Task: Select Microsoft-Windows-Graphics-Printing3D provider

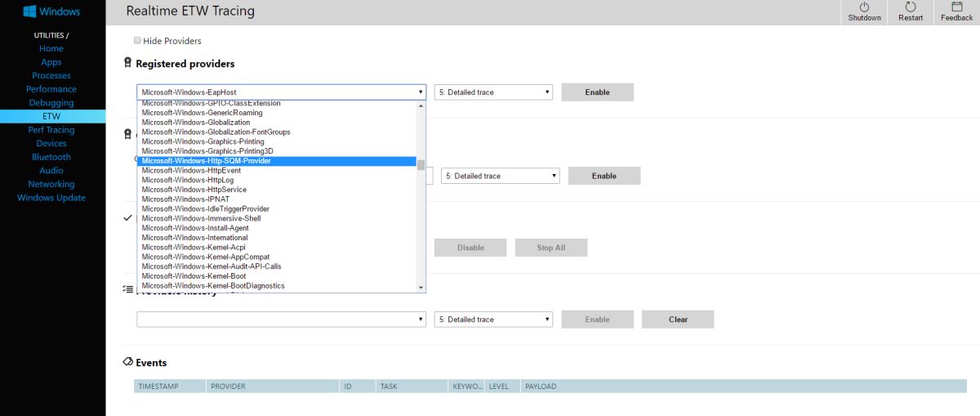Action: (277, 151)
